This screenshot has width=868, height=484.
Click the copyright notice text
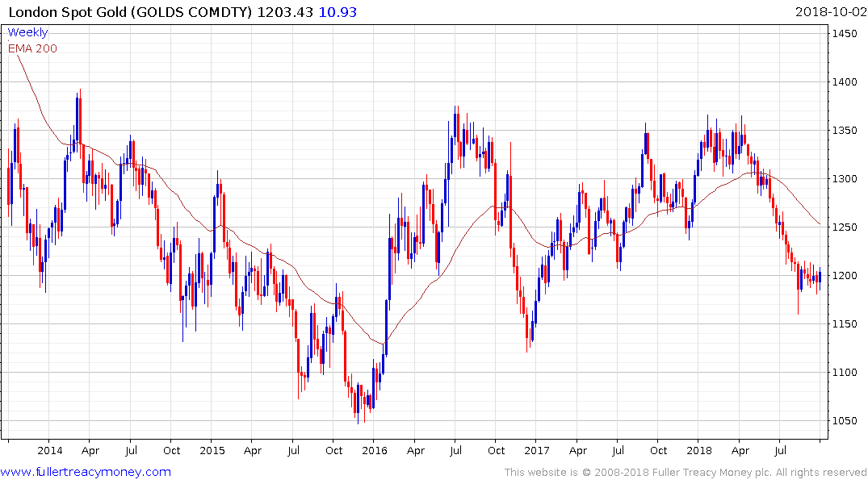tap(686, 473)
